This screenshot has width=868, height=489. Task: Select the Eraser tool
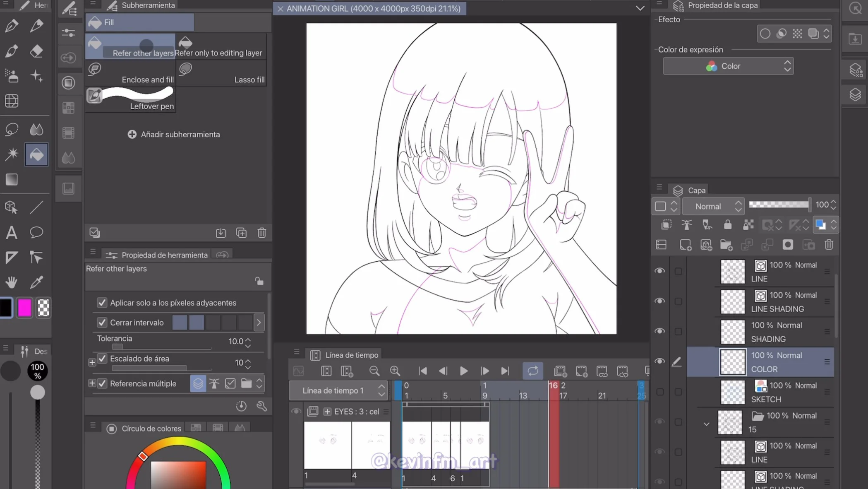point(36,51)
